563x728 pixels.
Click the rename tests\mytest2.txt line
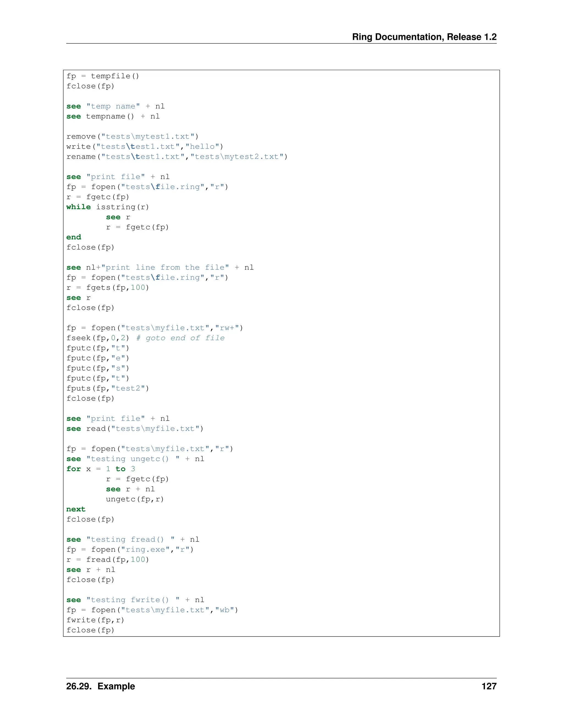(x=177, y=157)
